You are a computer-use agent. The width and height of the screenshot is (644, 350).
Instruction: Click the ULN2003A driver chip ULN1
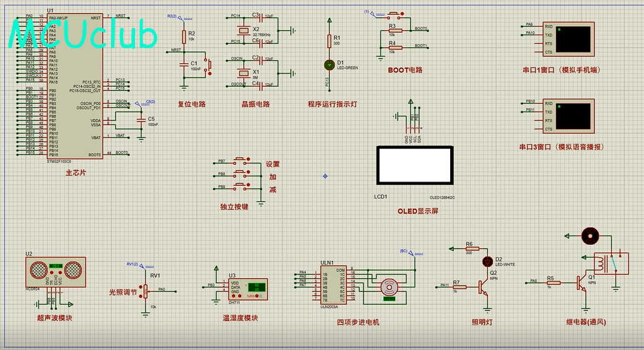tap(333, 285)
